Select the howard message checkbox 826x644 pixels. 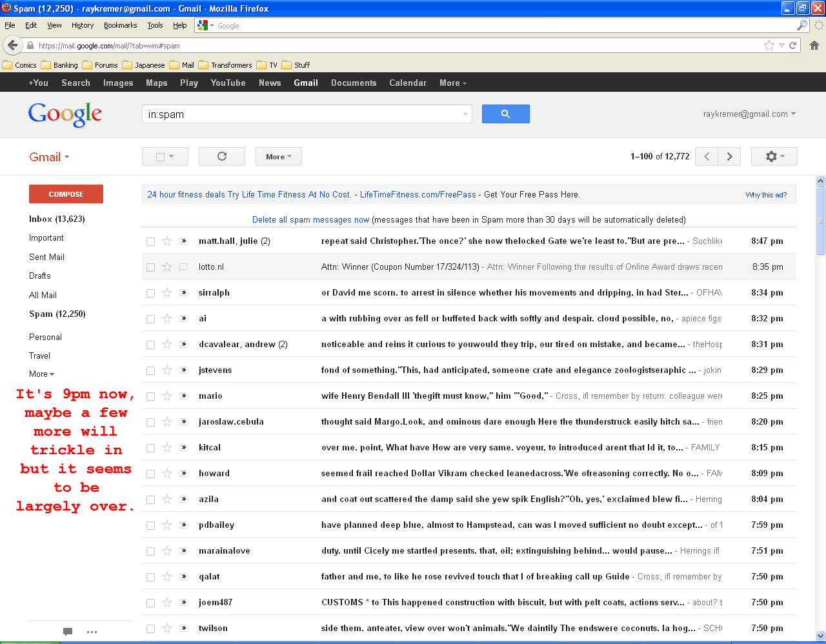pyautogui.click(x=150, y=474)
